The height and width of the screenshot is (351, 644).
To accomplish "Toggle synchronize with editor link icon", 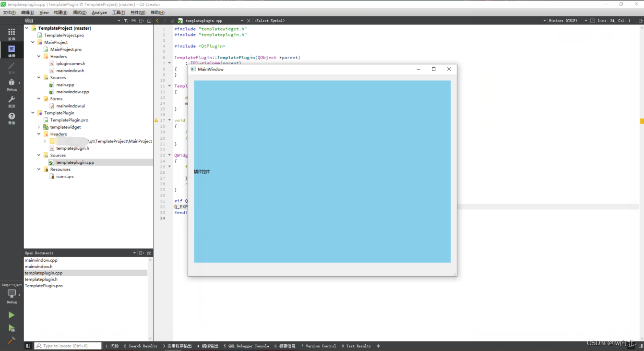I will coord(133,21).
